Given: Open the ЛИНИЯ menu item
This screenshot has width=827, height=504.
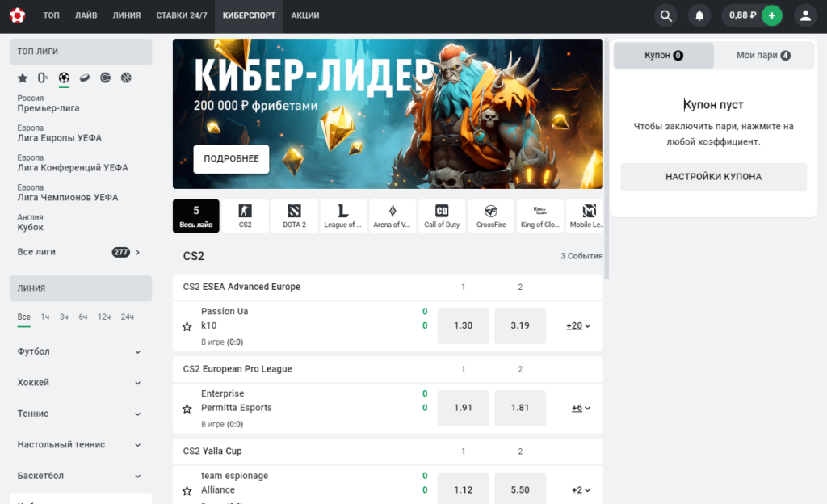Looking at the screenshot, I should click(x=127, y=15).
